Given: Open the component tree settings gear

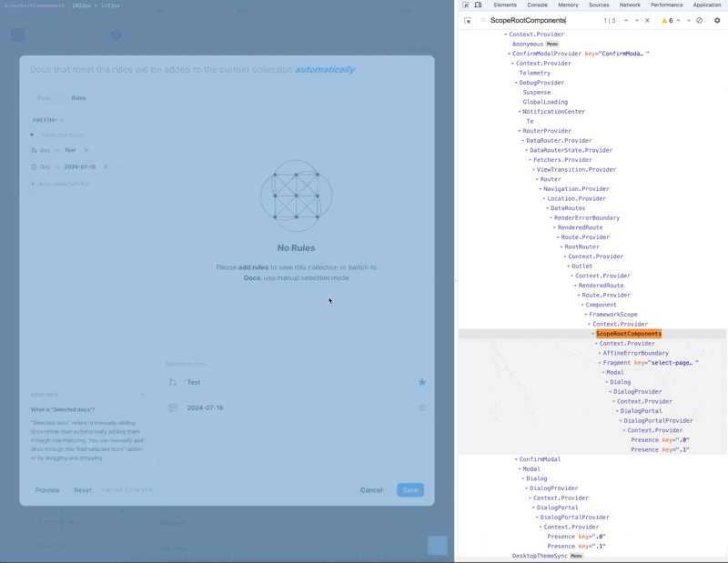Looking at the screenshot, I should click(717, 20).
